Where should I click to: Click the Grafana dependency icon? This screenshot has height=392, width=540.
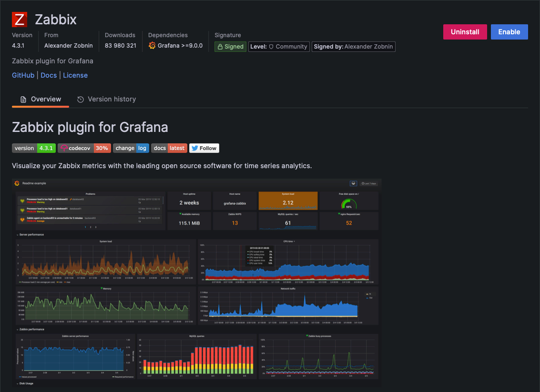[x=152, y=45]
